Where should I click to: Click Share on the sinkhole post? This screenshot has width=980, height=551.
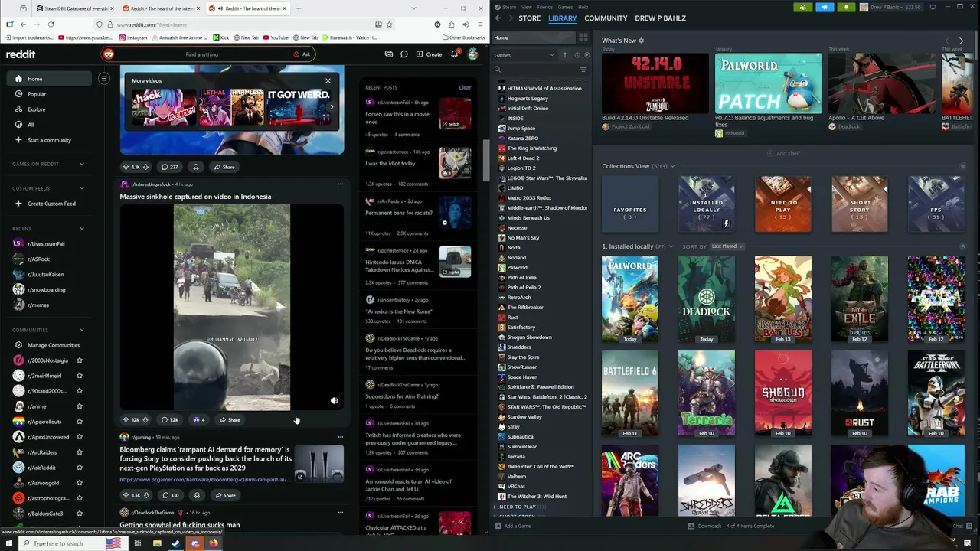(x=229, y=419)
